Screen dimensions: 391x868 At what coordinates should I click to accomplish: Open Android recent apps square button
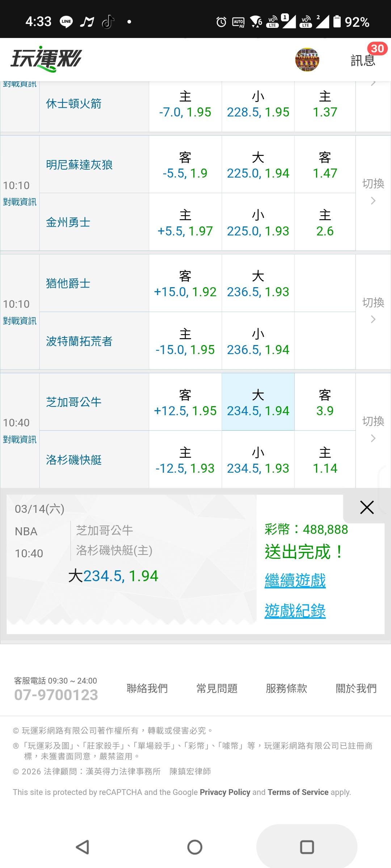coord(307,847)
